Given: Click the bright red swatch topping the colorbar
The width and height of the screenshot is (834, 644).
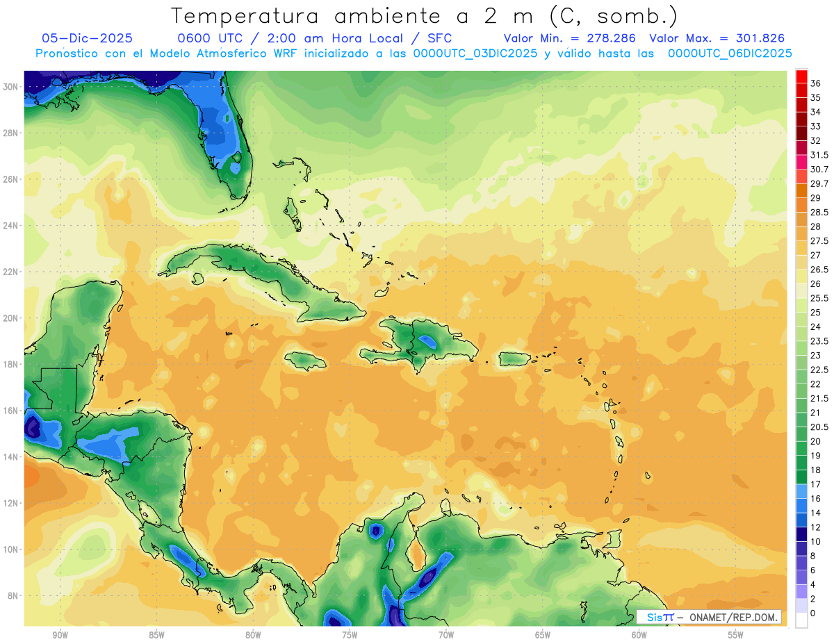Looking at the screenshot, I should coord(801,77).
